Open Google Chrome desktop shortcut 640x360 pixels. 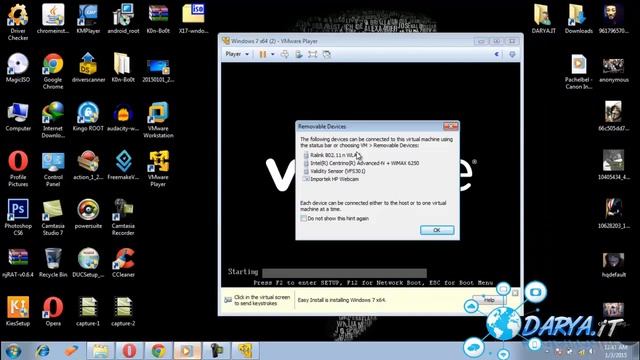(53, 71)
